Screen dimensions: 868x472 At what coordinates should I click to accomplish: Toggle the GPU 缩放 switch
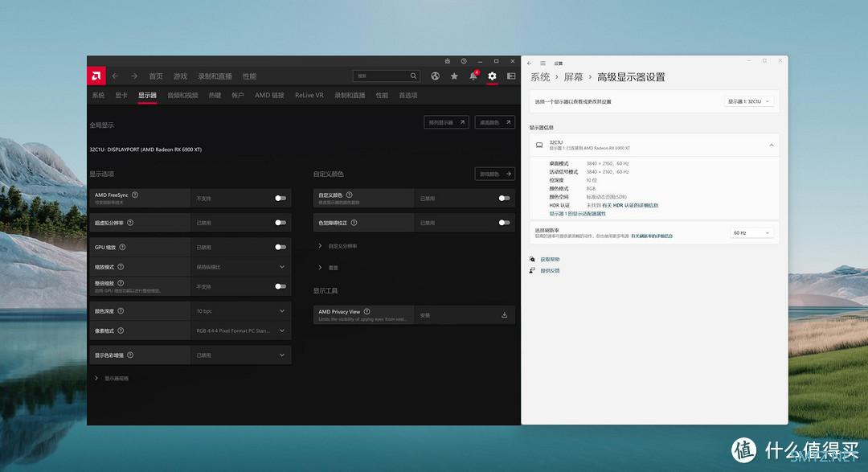coord(280,247)
